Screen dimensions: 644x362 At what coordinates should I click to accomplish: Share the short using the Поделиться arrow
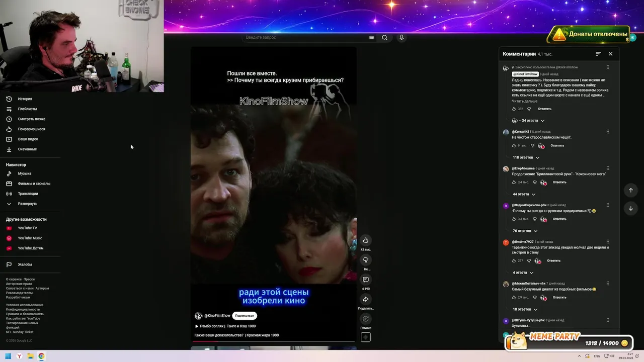[366, 299]
